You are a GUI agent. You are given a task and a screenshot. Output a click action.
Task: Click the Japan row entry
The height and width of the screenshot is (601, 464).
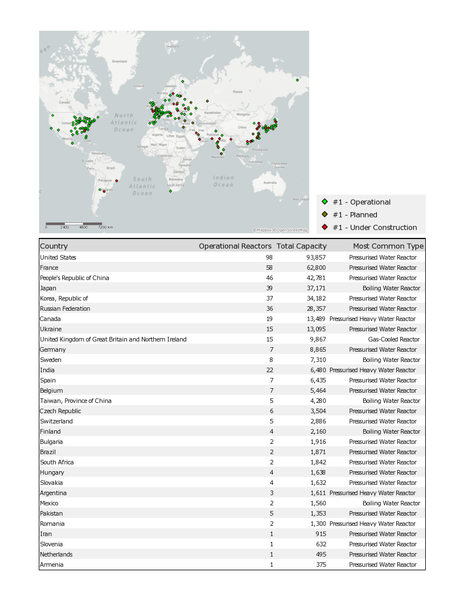tap(232, 288)
